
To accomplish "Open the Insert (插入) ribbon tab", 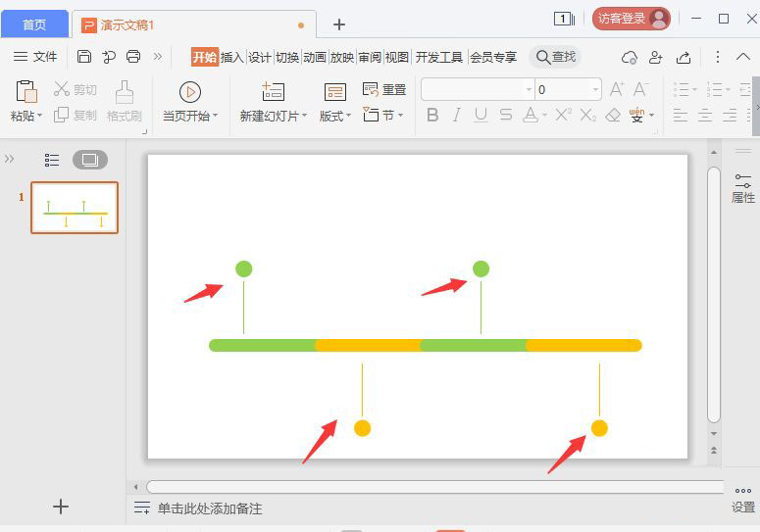I will tap(232, 57).
